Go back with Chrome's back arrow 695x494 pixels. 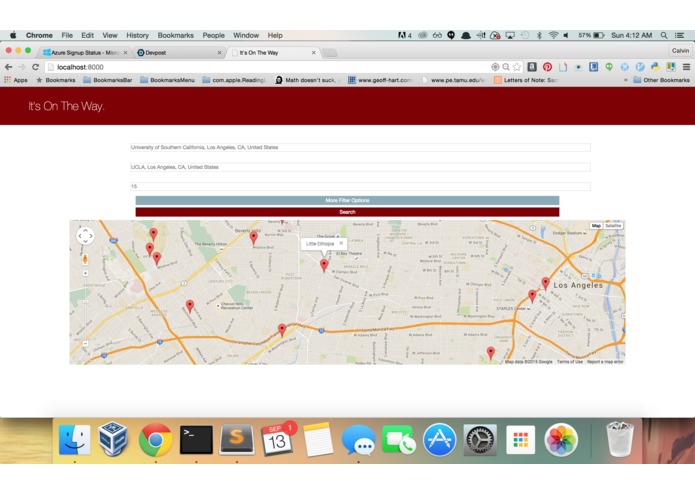pyautogui.click(x=8, y=67)
